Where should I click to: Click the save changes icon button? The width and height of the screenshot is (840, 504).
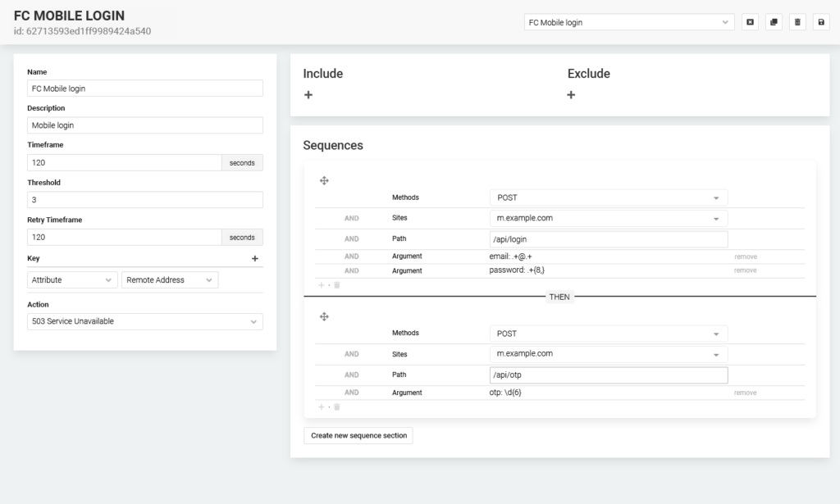point(821,22)
